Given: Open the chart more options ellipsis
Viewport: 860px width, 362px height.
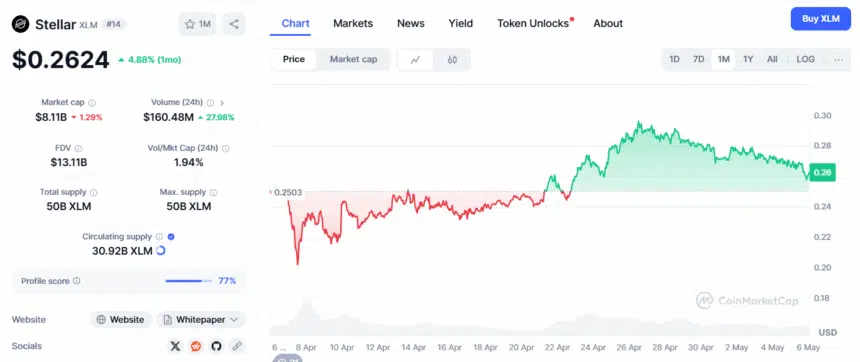Looking at the screenshot, I should [839, 60].
